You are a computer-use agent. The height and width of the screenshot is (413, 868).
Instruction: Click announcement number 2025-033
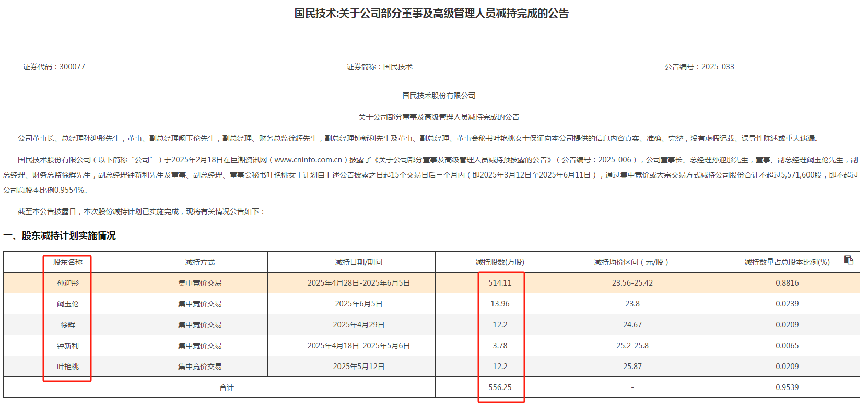[x=718, y=67]
